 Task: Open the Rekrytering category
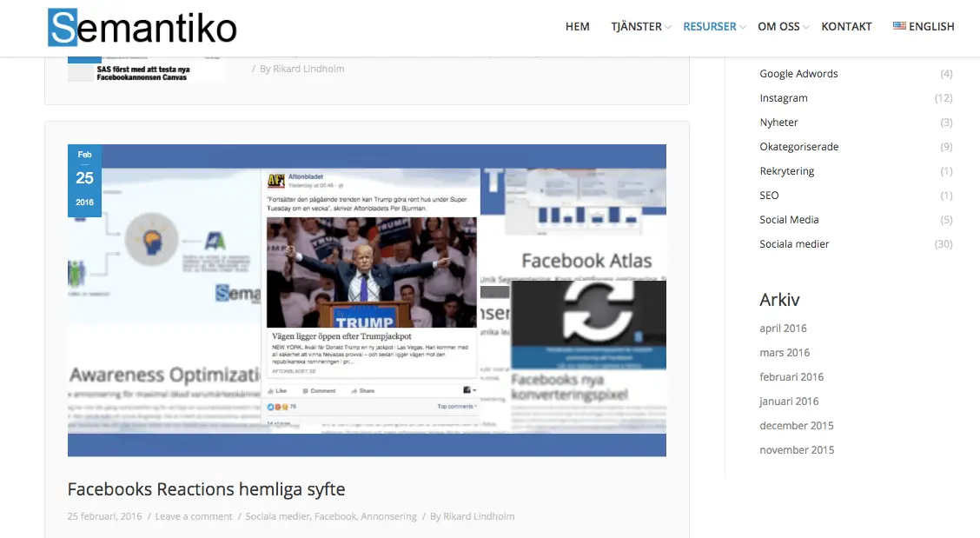[x=786, y=171]
